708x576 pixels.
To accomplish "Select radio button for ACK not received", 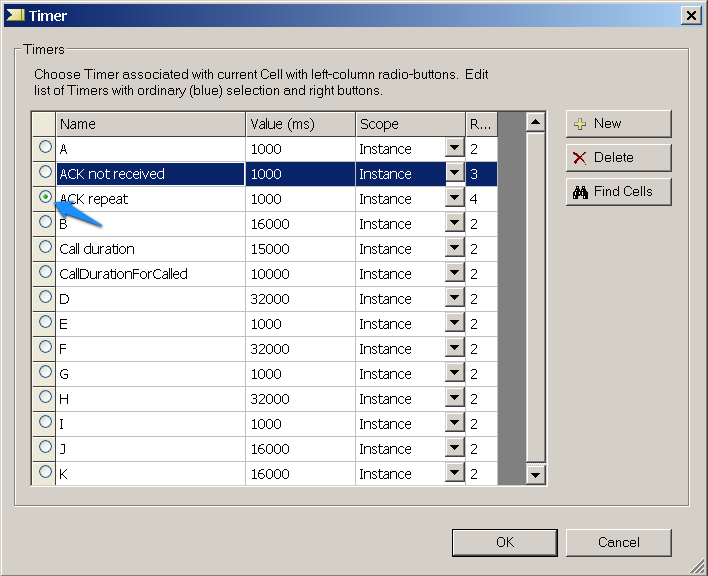I will [45, 172].
